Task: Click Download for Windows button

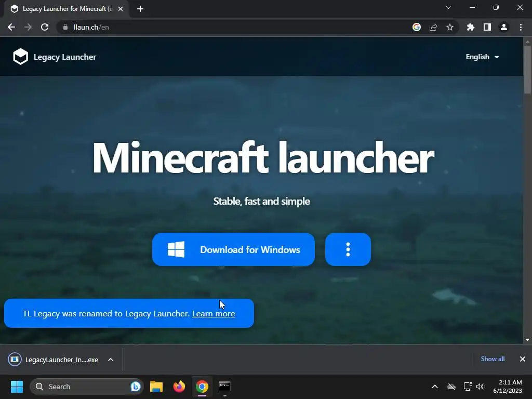Action: click(233, 249)
